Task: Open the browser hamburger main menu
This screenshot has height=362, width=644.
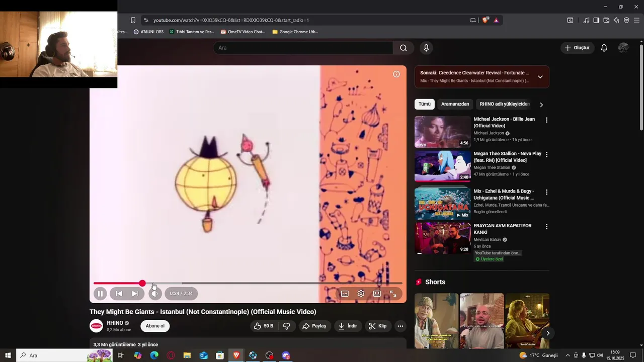Action: 636,20
